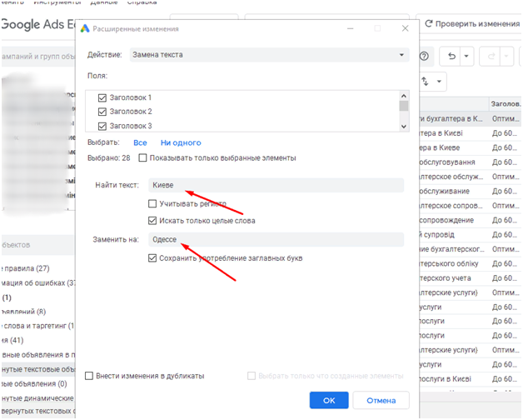Enable Учитывать регистр checkbox
This screenshot has width=523, height=420.
(x=152, y=203)
